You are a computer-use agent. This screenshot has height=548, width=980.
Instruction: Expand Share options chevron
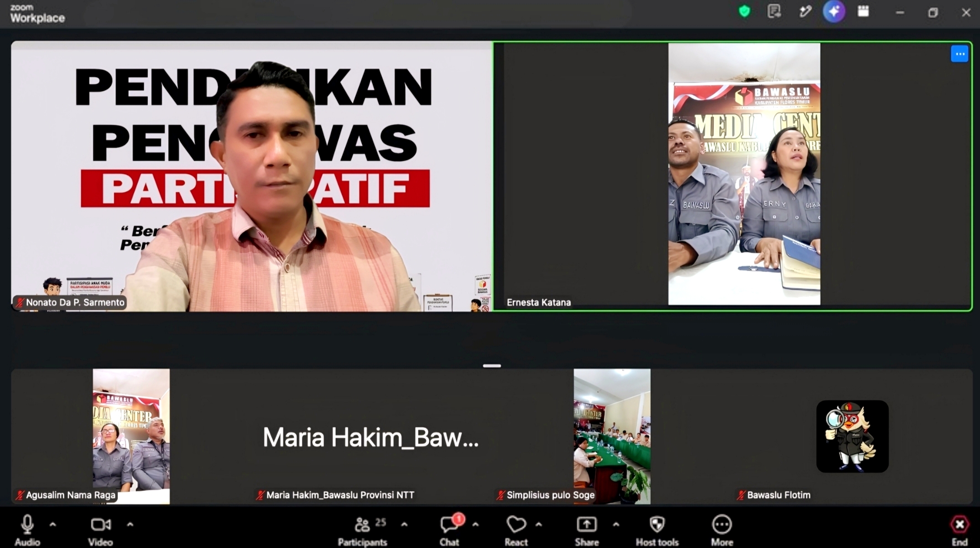[616, 525]
